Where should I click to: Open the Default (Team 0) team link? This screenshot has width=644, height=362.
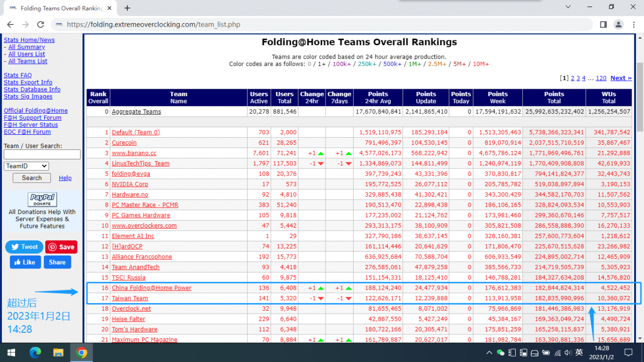point(136,132)
